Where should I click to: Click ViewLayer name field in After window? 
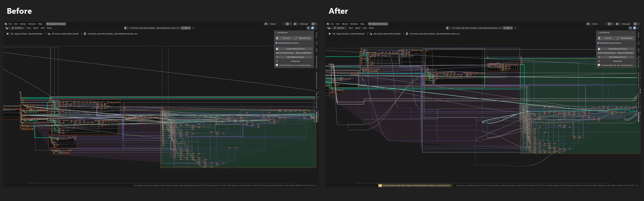click(x=627, y=24)
